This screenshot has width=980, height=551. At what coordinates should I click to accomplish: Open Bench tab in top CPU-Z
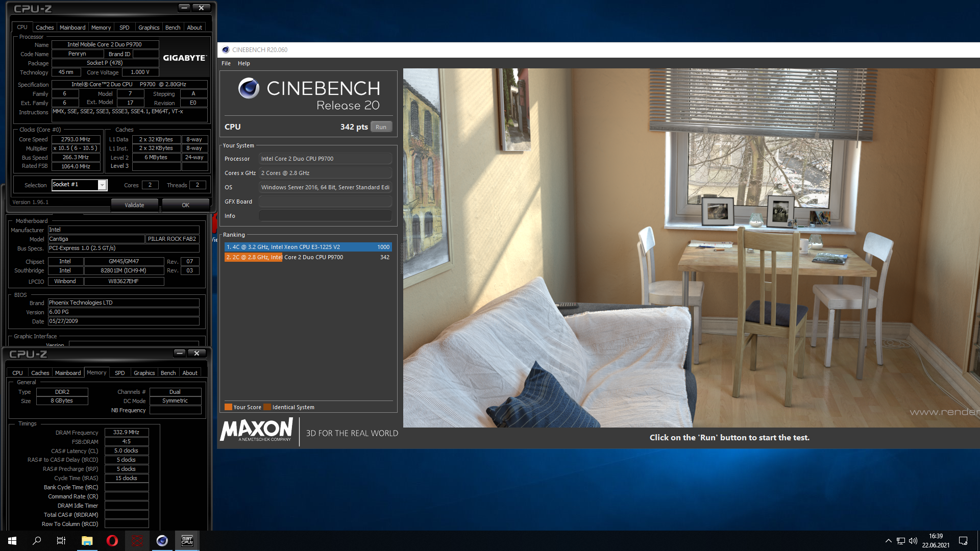[173, 28]
